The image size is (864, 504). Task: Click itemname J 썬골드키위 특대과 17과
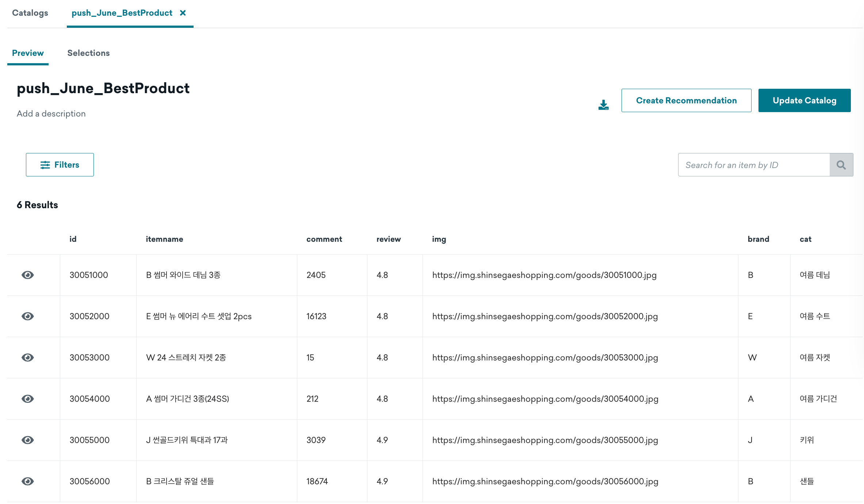[187, 440]
